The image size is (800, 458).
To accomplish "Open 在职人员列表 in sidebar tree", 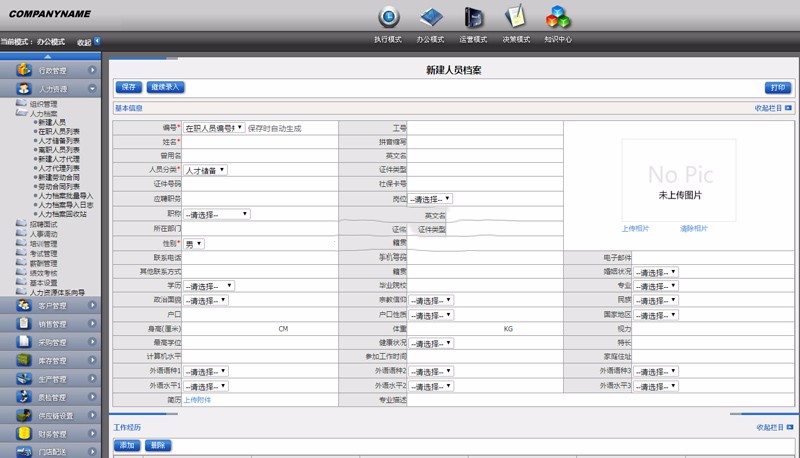I will pyautogui.click(x=59, y=131).
